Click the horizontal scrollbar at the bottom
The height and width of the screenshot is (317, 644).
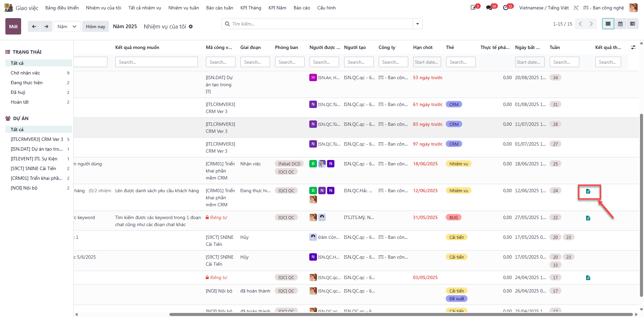pos(401,314)
